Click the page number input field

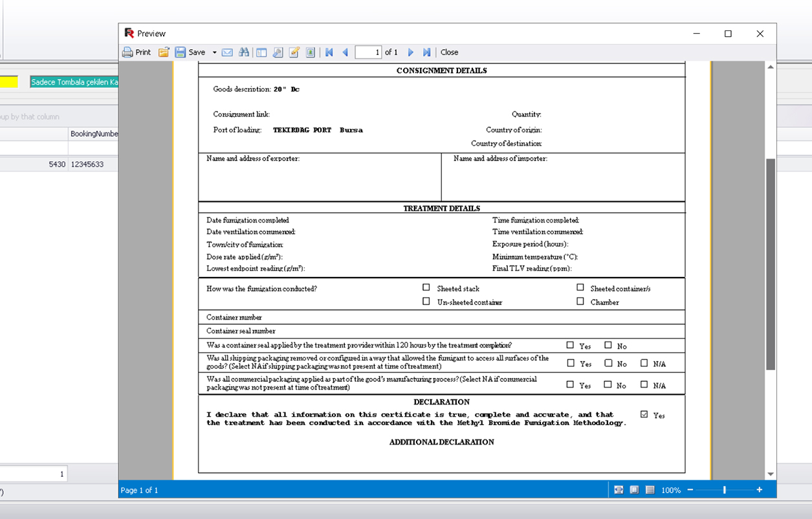pos(368,52)
